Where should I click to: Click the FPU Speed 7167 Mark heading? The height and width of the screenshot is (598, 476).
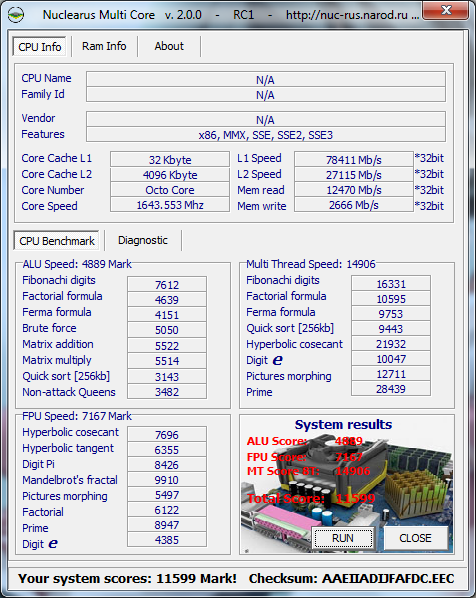[x=77, y=416]
